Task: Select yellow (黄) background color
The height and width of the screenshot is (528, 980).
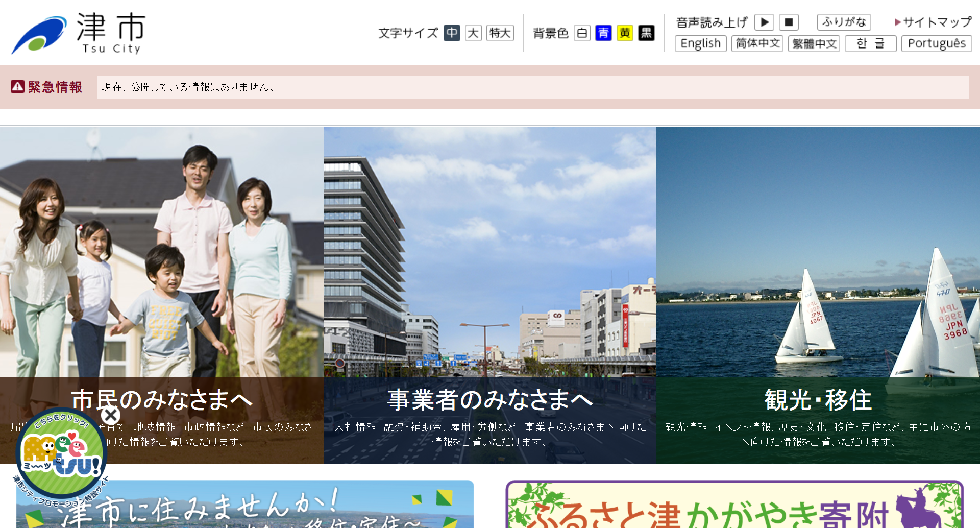Action: (x=625, y=33)
